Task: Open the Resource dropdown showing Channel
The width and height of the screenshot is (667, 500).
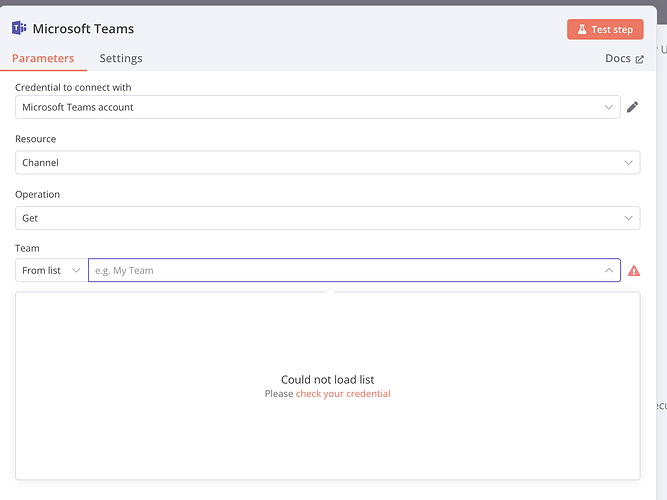Action: tap(328, 163)
